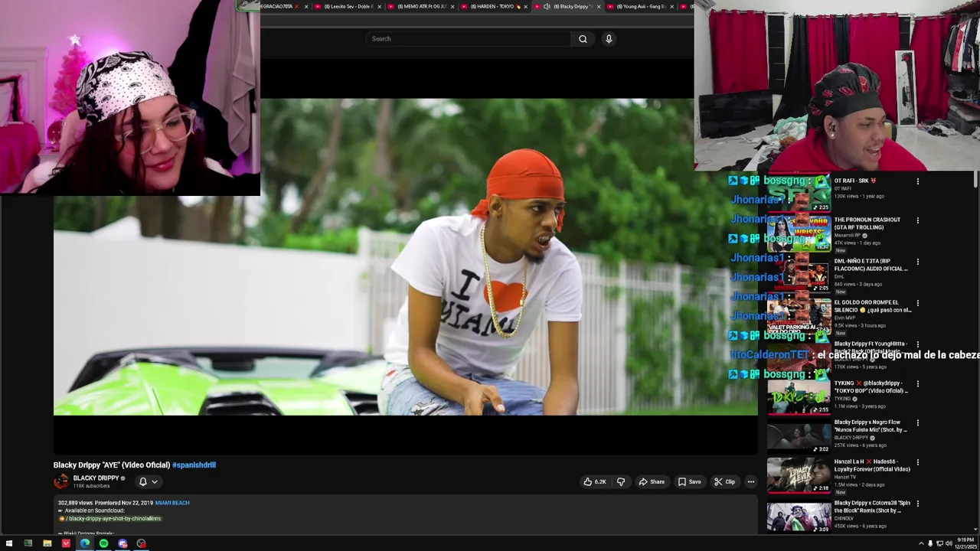
Task: Open more actions ellipsis under the video
Action: click(751, 481)
